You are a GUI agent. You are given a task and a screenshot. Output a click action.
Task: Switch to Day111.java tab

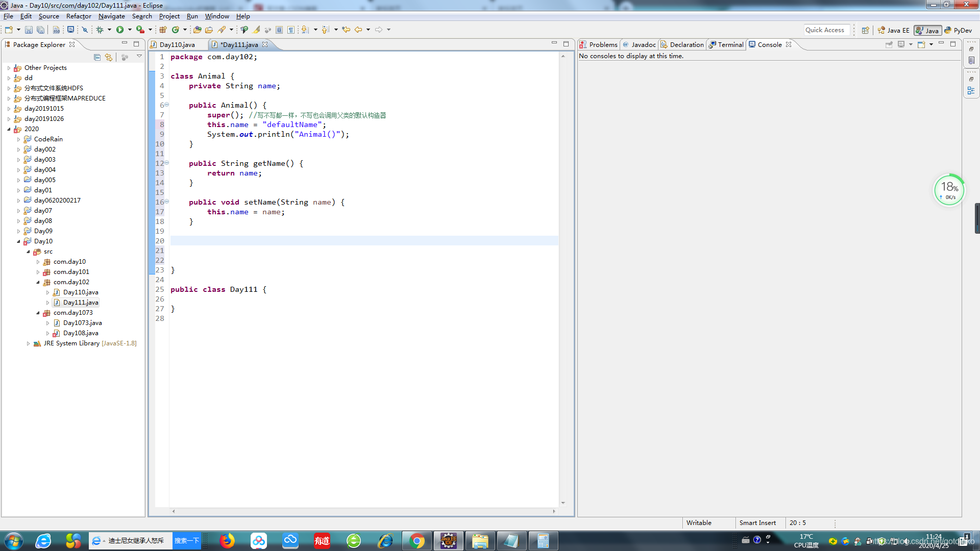tap(239, 44)
